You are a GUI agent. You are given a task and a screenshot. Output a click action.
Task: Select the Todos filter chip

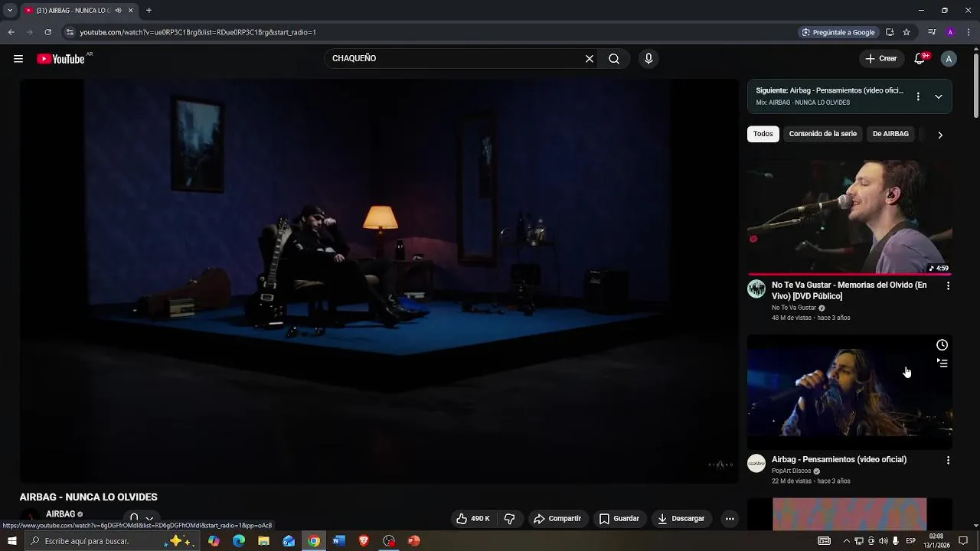763,134
